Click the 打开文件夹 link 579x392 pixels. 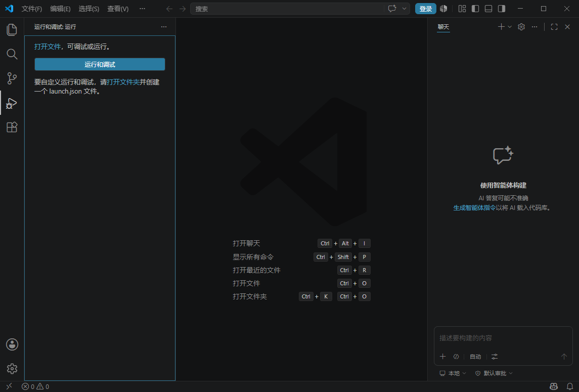coord(123,82)
